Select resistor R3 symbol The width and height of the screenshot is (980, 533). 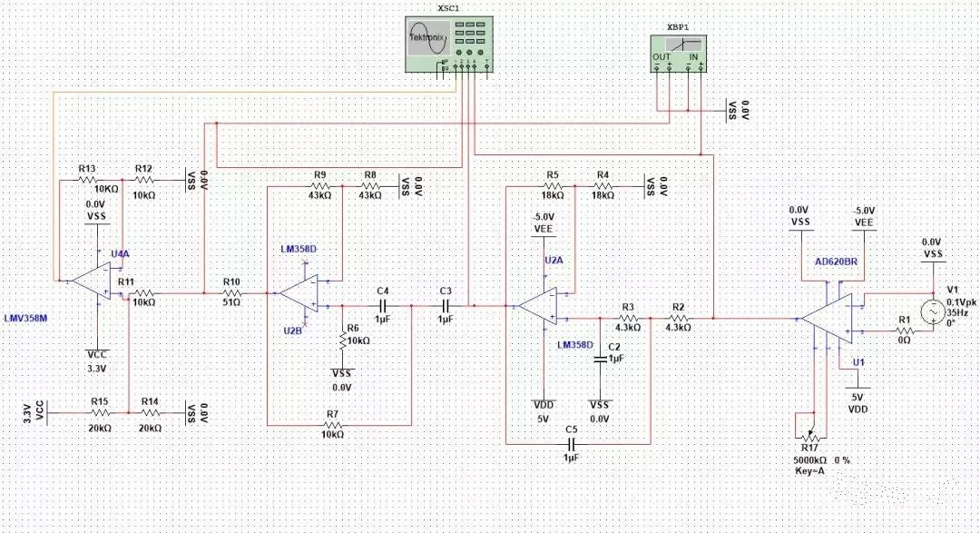pos(628,319)
